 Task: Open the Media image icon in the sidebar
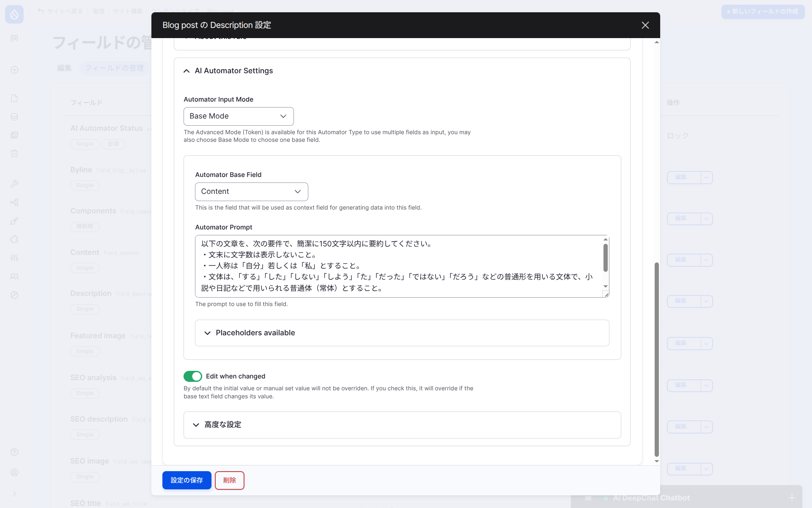14,135
